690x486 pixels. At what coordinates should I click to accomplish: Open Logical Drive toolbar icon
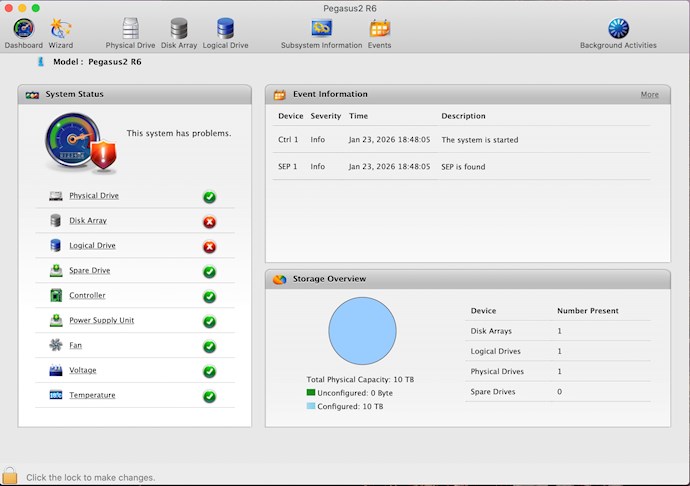(x=225, y=29)
